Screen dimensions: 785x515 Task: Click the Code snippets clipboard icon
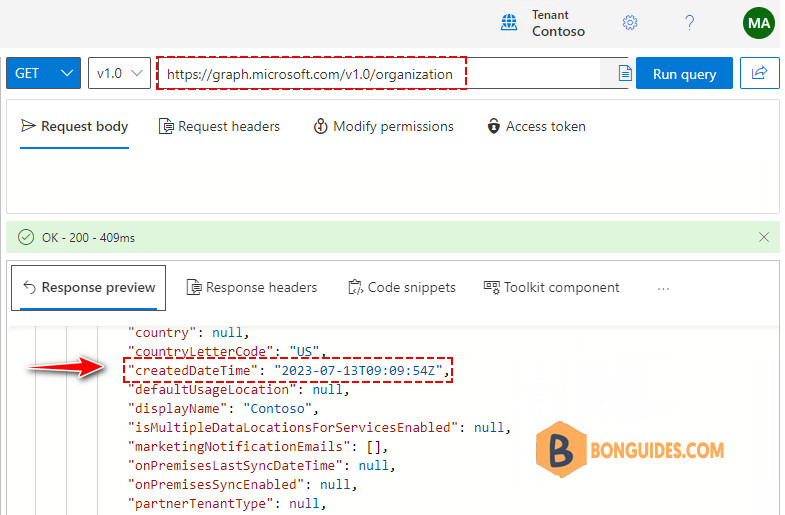(355, 288)
